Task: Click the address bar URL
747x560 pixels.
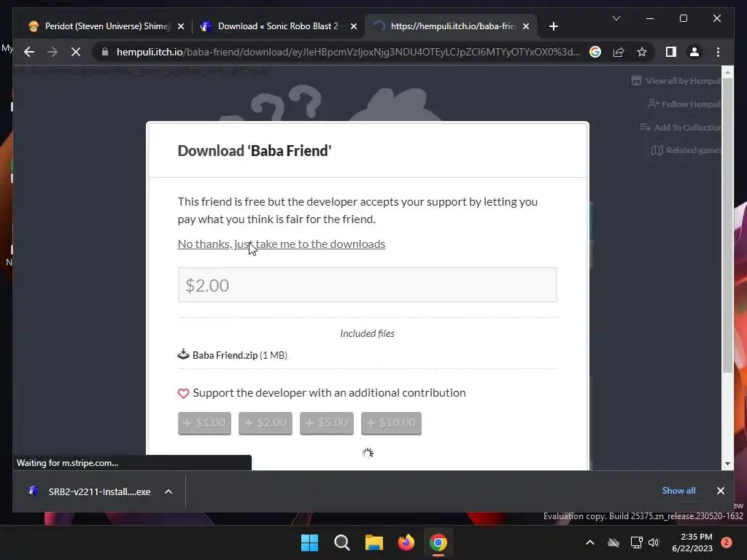Action: pos(348,52)
